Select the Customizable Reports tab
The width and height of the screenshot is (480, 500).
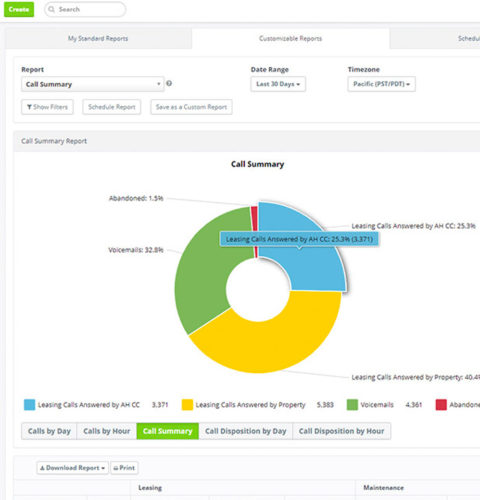290,39
